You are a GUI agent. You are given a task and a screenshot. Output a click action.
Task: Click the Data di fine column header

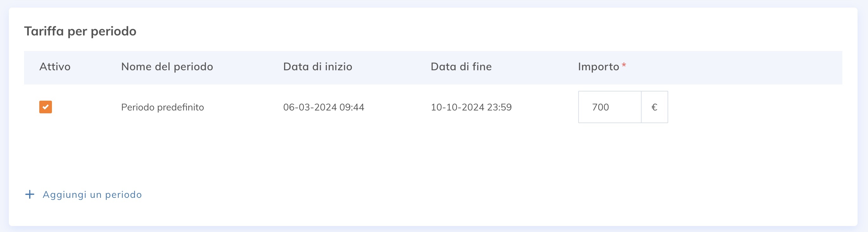(461, 67)
